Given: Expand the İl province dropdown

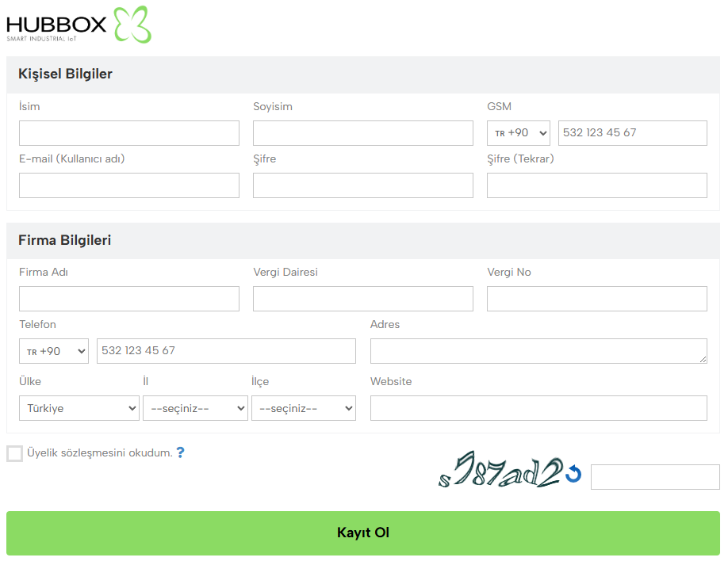Looking at the screenshot, I should coord(195,408).
